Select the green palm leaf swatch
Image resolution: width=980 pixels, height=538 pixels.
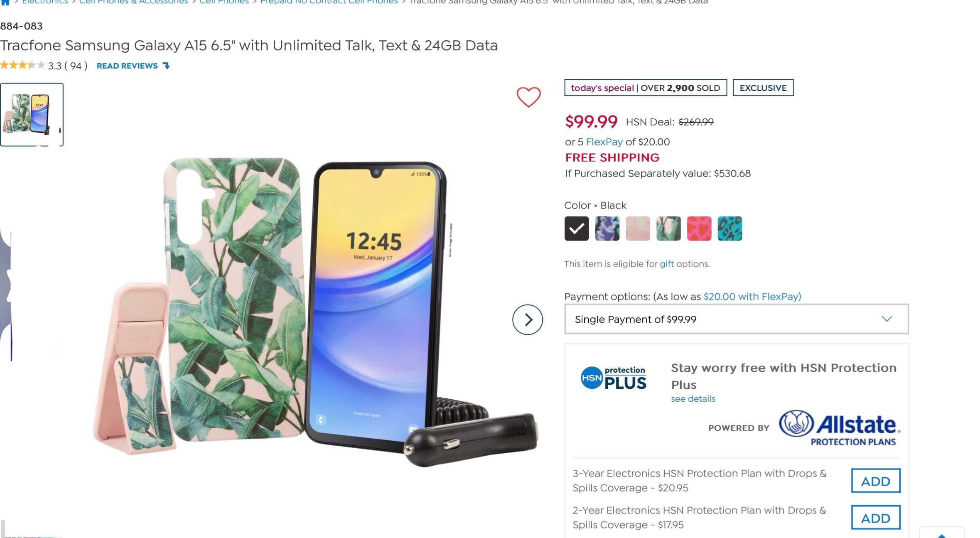click(x=668, y=228)
